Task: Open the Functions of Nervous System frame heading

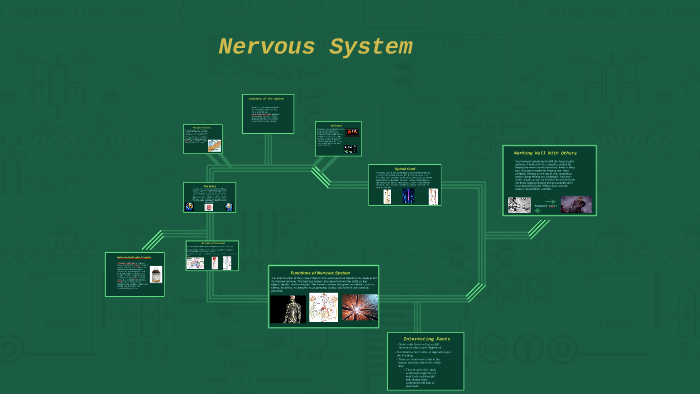Action: (x=320, y=273)
